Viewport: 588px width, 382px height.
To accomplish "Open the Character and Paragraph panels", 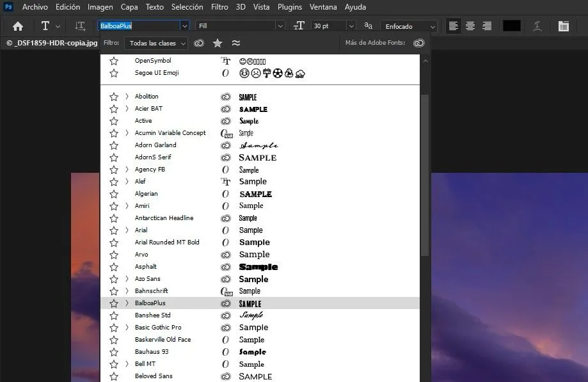I will [563, 26].
